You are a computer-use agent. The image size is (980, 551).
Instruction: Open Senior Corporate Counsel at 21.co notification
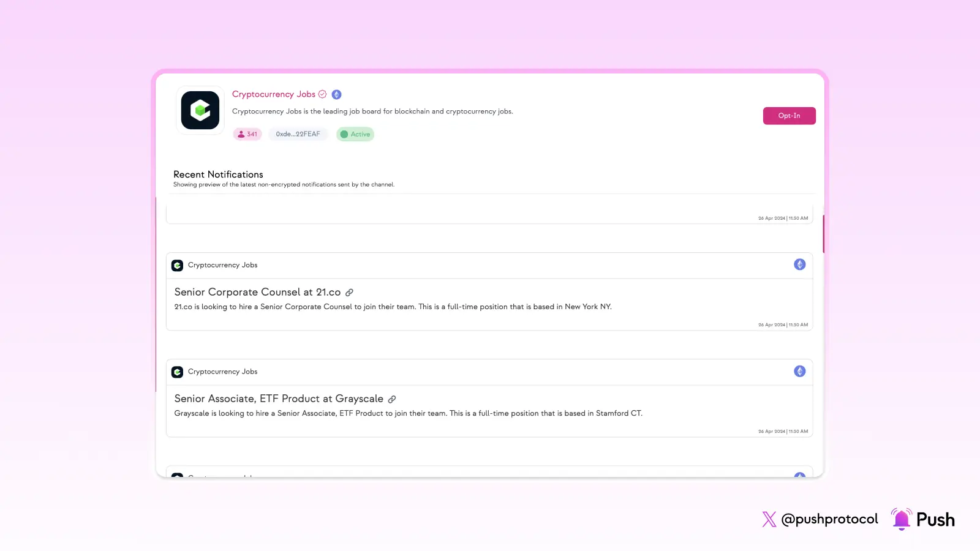(x=257, y=293)
